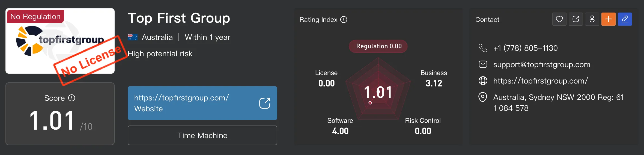Click the user profile icon in Contact header
The height and width of the screenshot is (155, 644).
tap(592, 19)
